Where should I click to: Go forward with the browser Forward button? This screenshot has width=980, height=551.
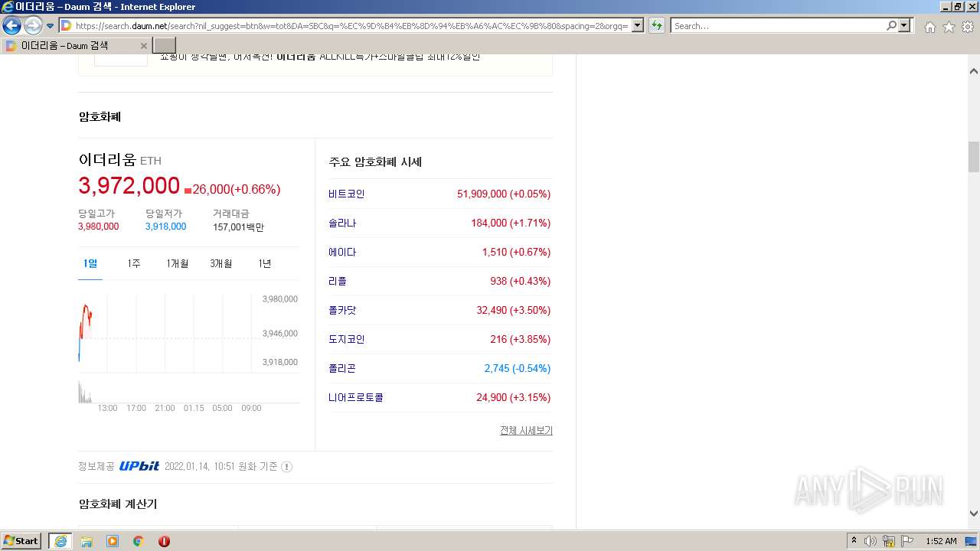point(33,25)
